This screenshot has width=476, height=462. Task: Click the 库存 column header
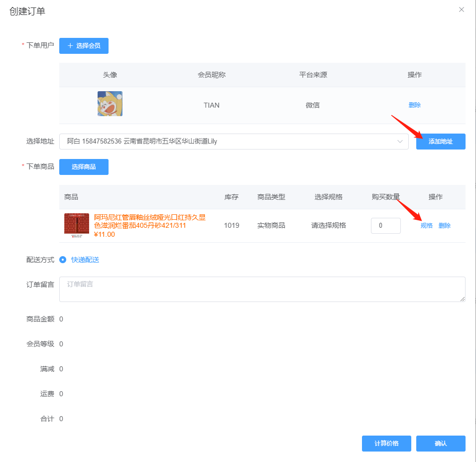pos(232,197)
